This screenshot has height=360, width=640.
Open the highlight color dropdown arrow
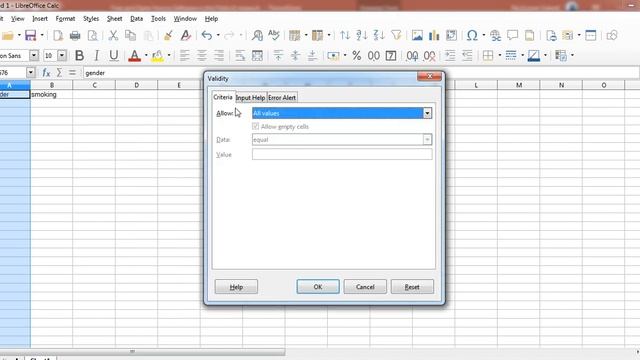169,56
